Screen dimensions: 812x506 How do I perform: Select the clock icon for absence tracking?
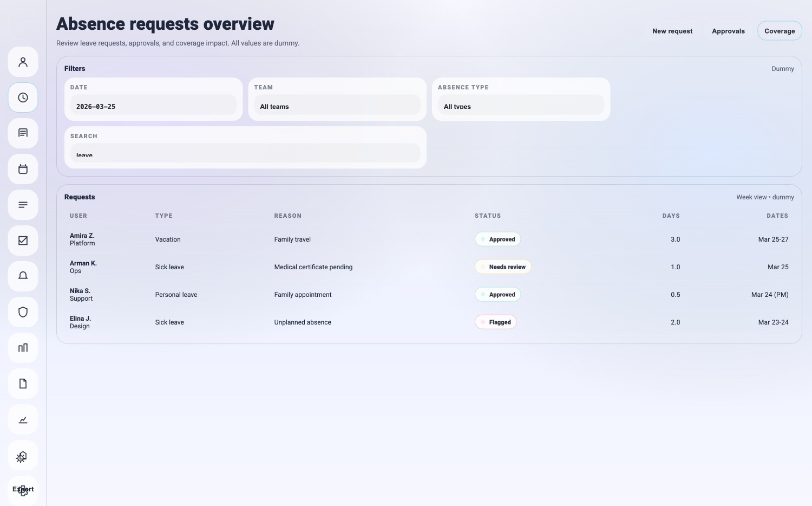(23, 98)
